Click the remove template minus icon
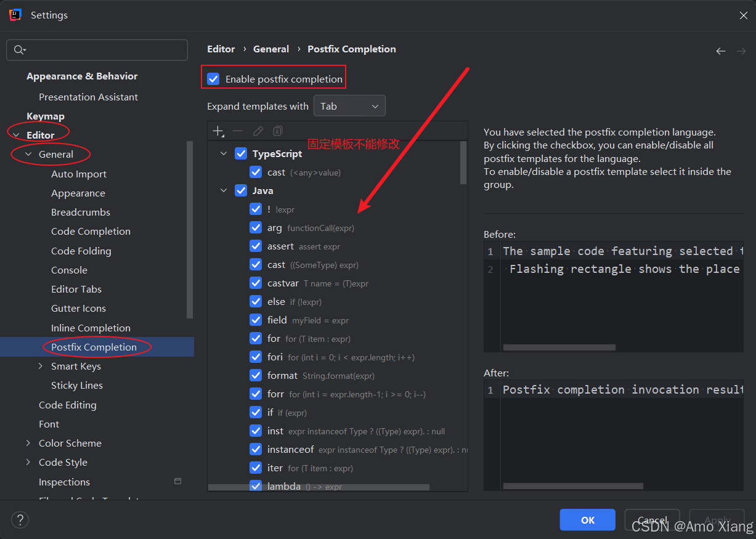This screenshot has height=539, width=756. coord(238,131)
